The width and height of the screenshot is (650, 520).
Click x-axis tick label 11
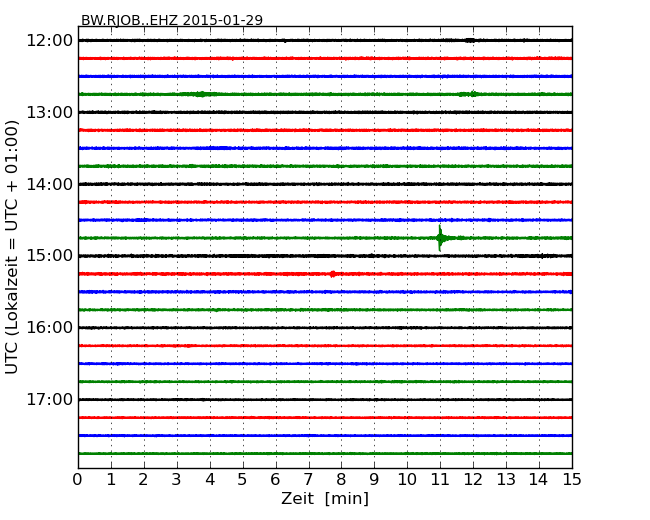pos(440,480)
